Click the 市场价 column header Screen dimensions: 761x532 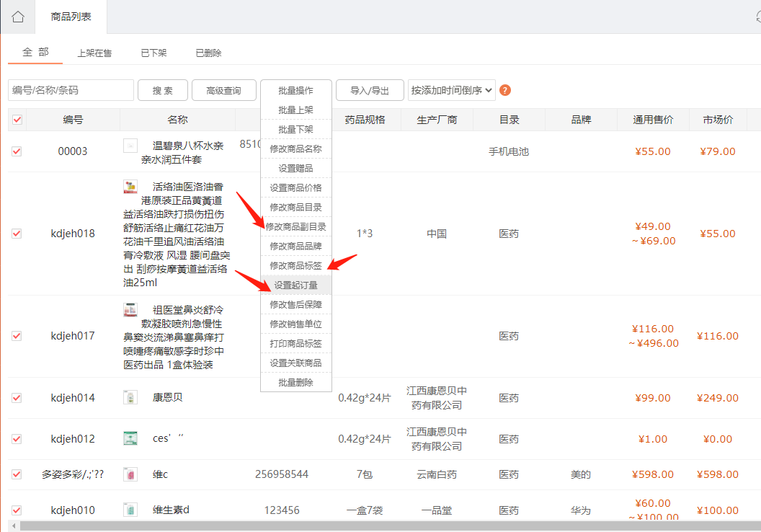tap(718, 120)
